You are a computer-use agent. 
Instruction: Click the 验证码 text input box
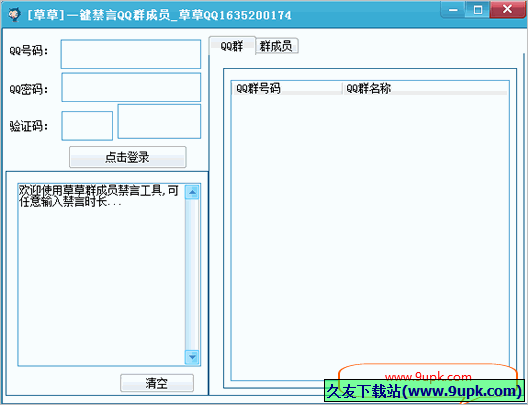tap(87, 126)
